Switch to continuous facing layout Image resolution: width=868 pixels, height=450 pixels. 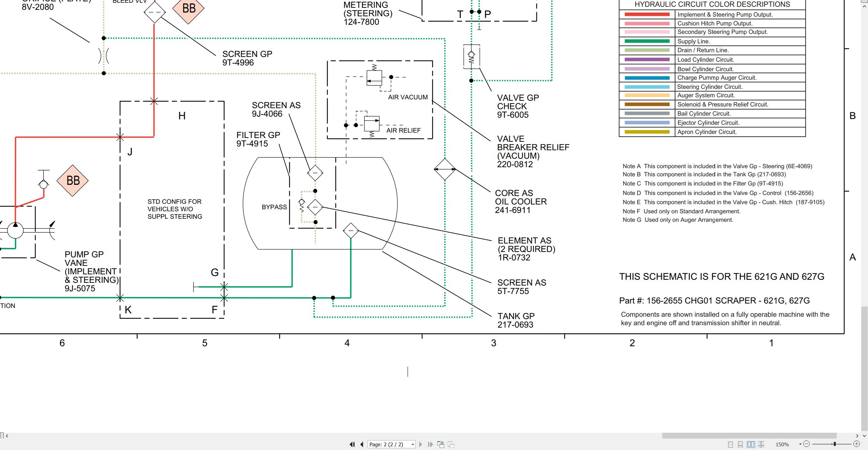(x=761, y=444)
